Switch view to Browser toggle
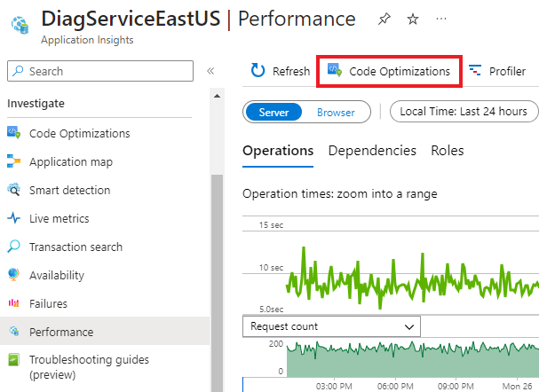Screen dimensions: 539x392 (x=336, y=112)
